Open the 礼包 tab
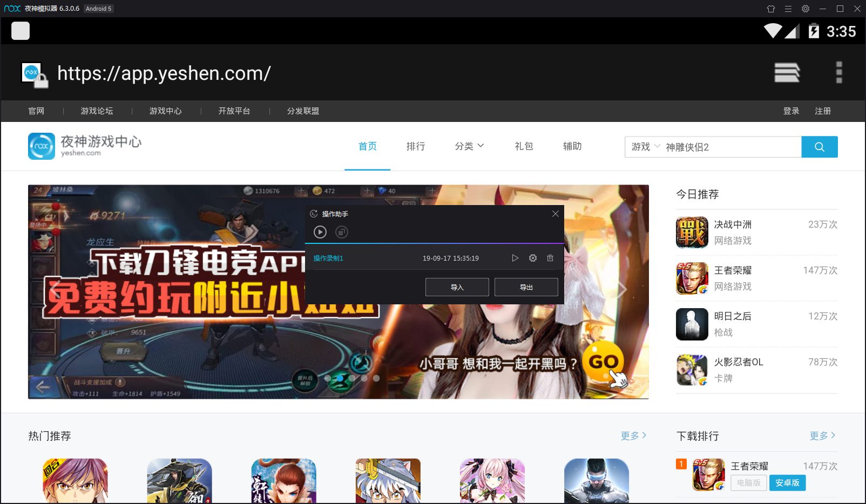The height and width of the screenshot is (504, 866). [524, 146]
